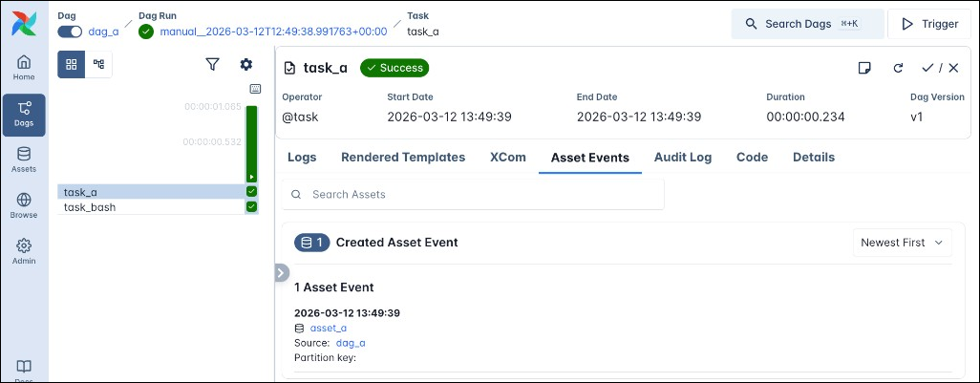
Task: Open the Audit Log tab
Action: [683, 158]
